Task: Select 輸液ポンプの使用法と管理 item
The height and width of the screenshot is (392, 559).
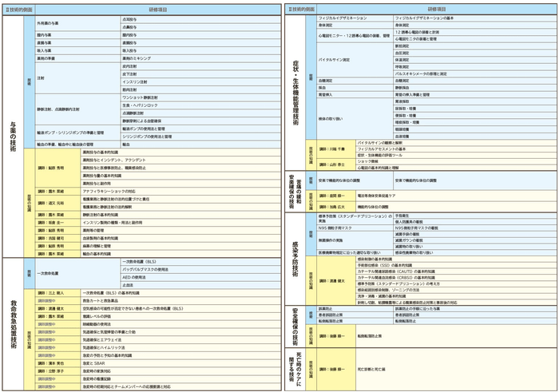Action: pos(144,129)
